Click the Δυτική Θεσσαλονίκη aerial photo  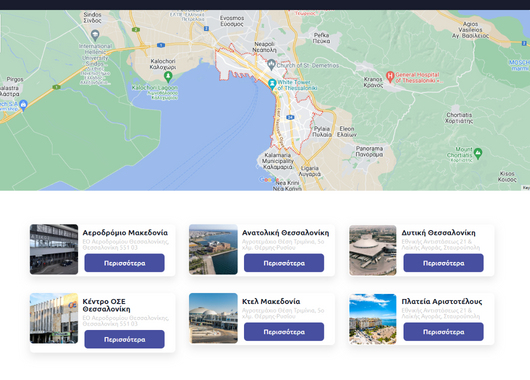(373, 250)
